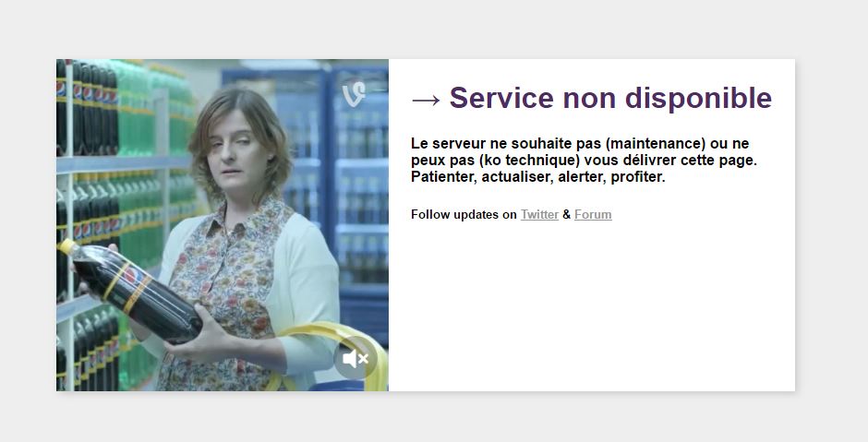
Task: Click the green bottles on the shelf
Action: pyautogui.click(x=139, y=111)
